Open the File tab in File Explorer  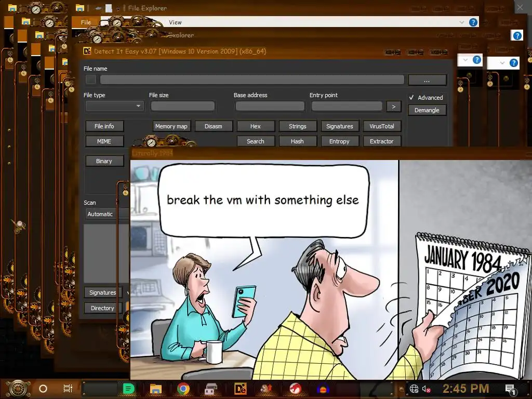pyautogui.click(x=86, y=22)
